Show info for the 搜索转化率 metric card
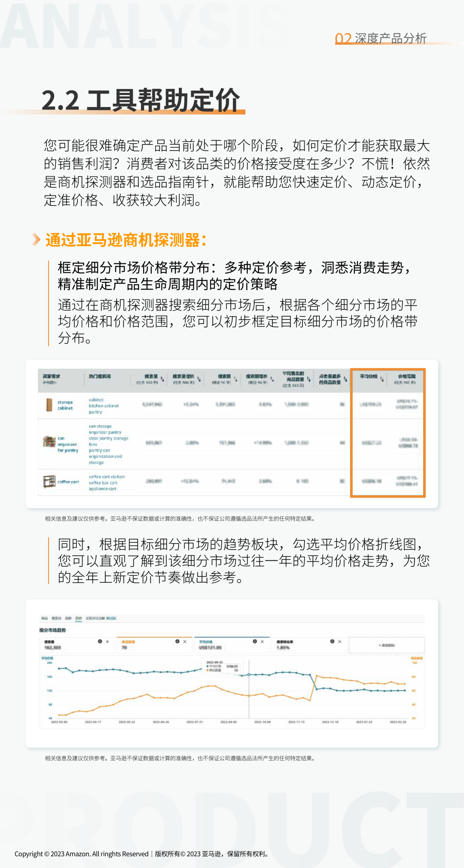The width and height of the screenshot is (464, 868). click(332, 642)
